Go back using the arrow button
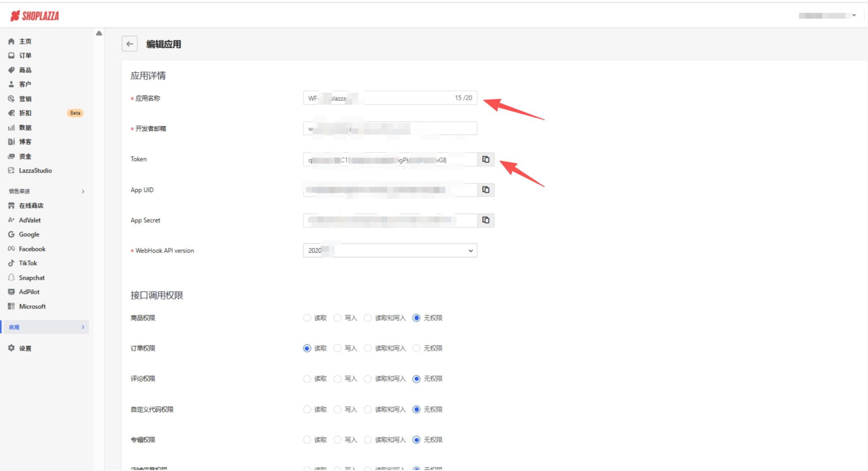 [130, 44]
